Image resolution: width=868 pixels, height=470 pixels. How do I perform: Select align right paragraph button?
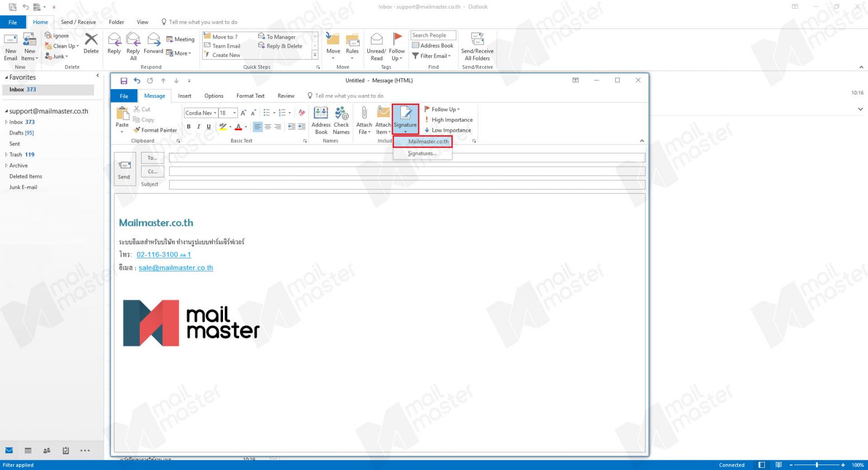[278, 126]
